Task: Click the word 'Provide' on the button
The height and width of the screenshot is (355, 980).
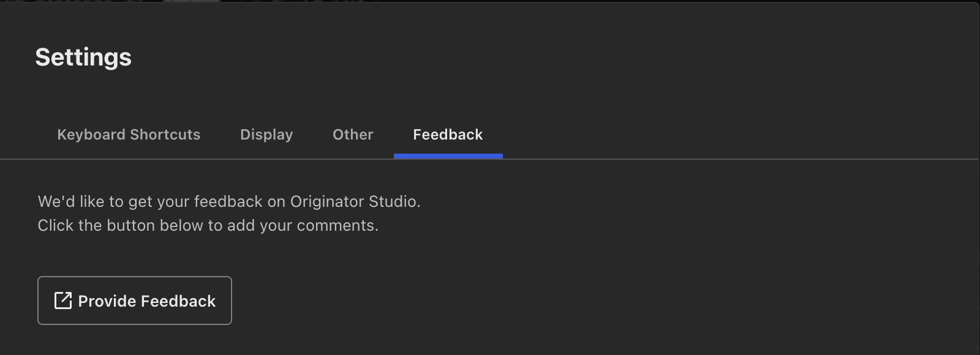Action: 107,301
